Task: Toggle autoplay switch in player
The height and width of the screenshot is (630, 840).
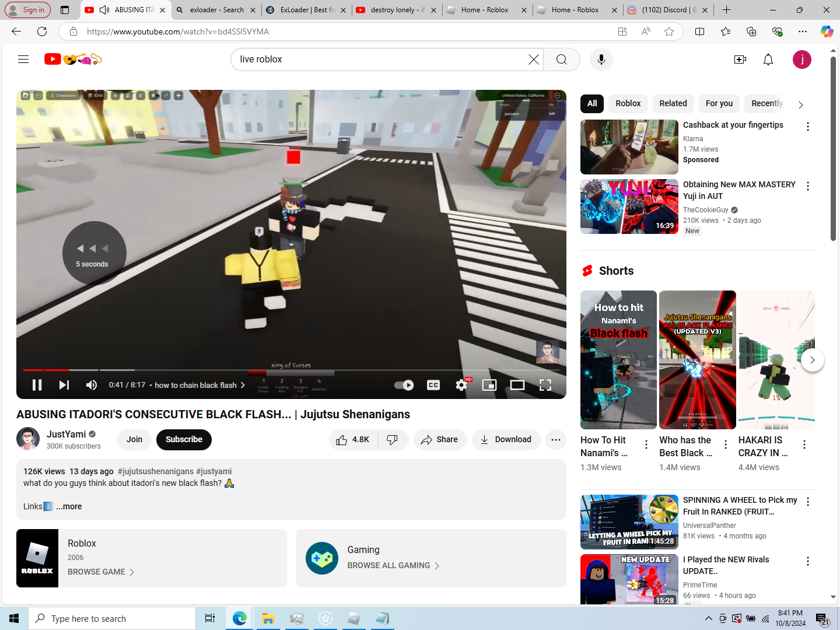Action: (404, 385)
